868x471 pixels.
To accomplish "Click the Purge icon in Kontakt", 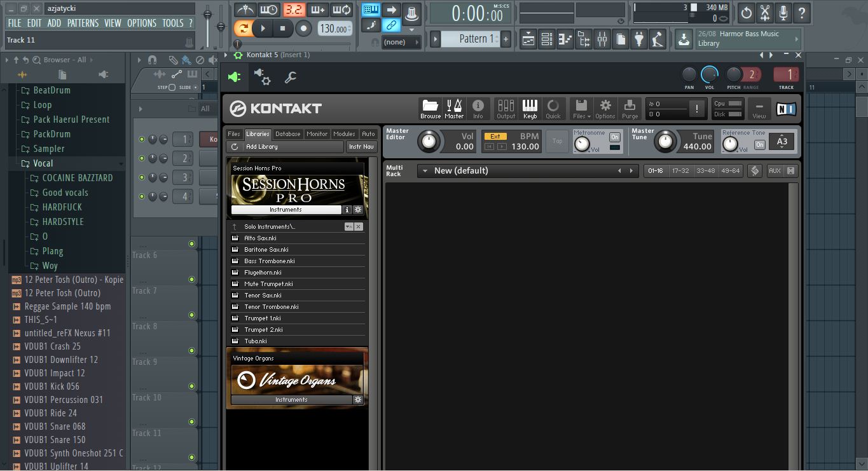I will 630,108.
